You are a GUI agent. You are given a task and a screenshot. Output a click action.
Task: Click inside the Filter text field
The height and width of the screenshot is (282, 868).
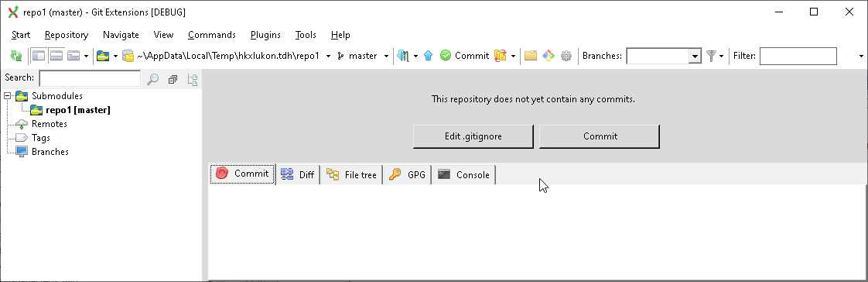[798, 56]
